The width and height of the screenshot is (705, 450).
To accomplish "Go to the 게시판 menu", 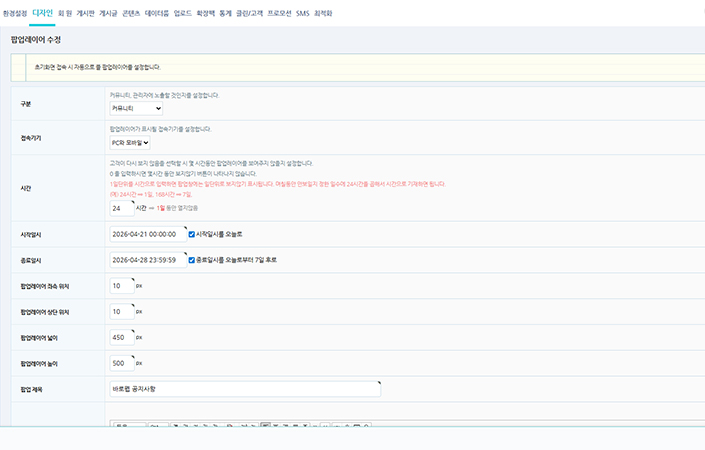I will [x=86, y=14].
